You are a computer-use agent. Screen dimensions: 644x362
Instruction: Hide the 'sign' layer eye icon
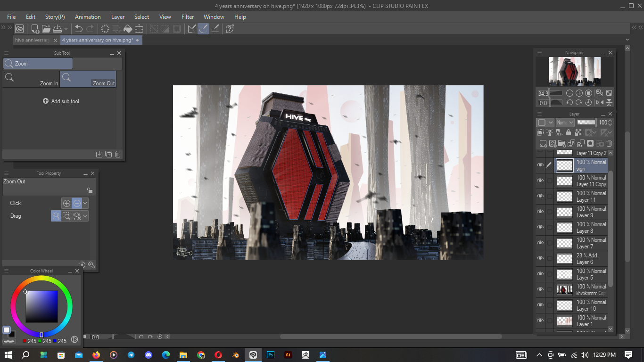pos(540,165)
